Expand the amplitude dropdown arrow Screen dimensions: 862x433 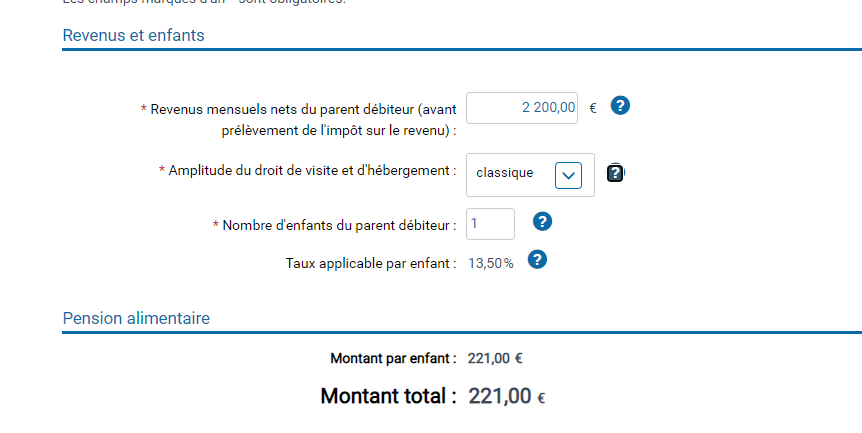pyautogui.click(x=568, y=175)
